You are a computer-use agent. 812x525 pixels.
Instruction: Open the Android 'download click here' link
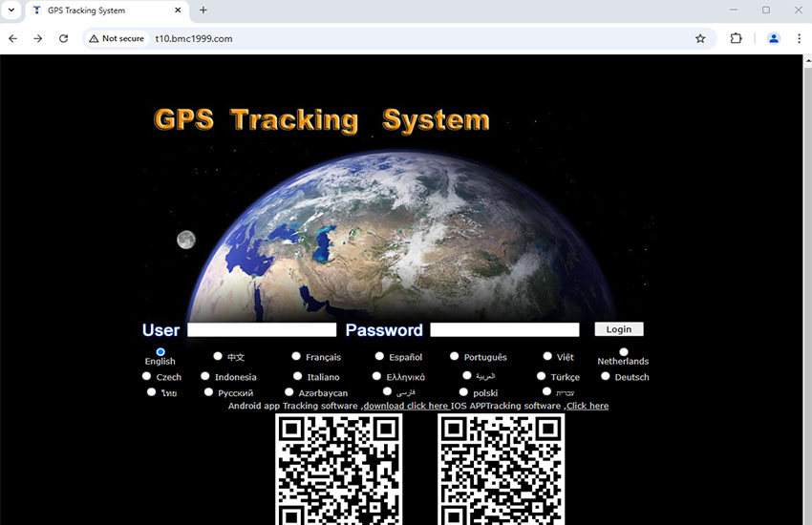pyautogui.click(x=405, y=406)
